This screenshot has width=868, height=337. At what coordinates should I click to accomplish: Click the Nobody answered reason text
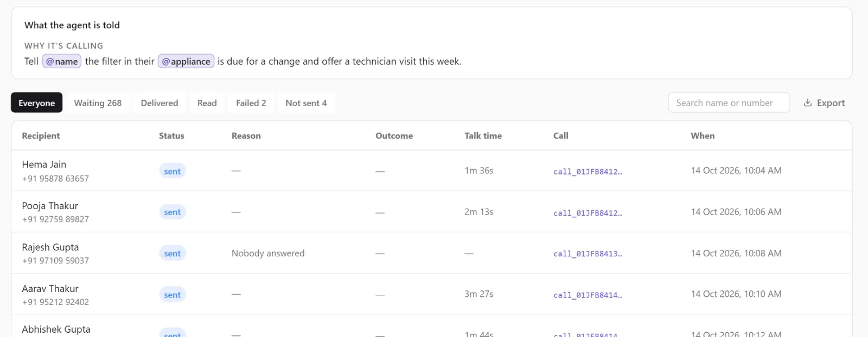click(268, 253)
